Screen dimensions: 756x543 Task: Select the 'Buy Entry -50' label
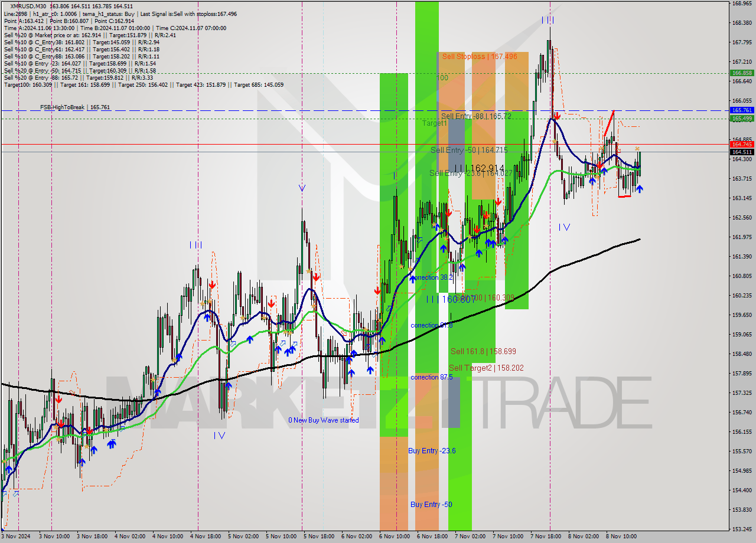pyautogui.click(x=431, y=505)
